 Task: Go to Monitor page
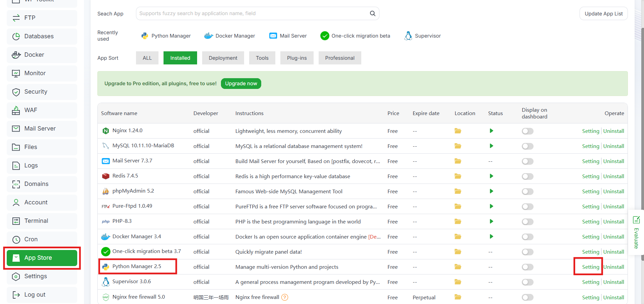click(x=42, y=73)
